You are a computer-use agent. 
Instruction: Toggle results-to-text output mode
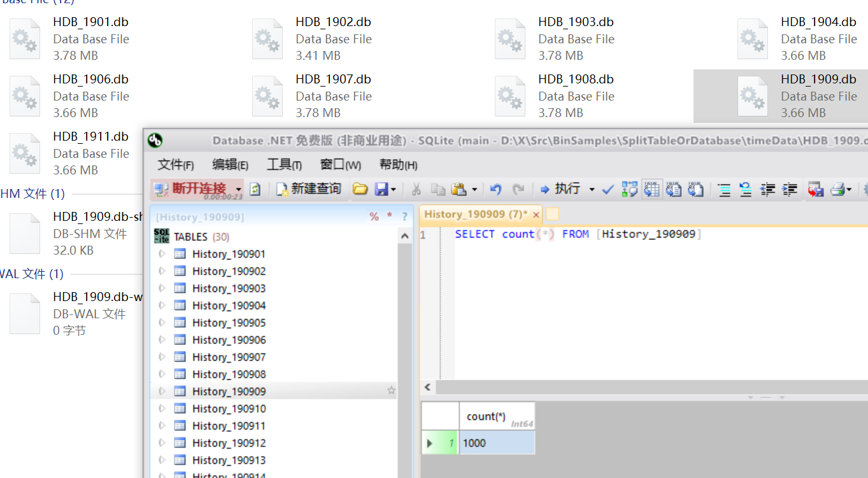(x=674, y=189)
